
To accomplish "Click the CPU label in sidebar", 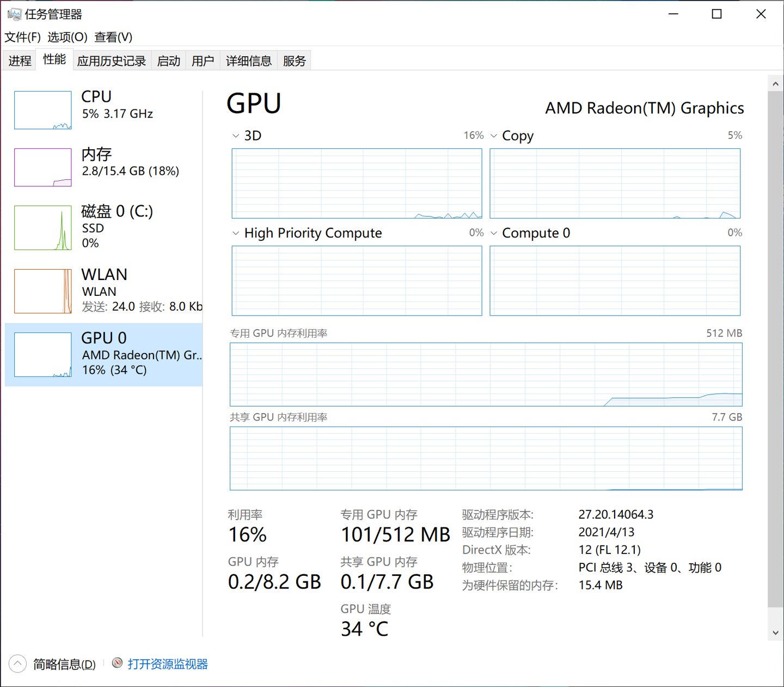I will (x=96, y=96).
